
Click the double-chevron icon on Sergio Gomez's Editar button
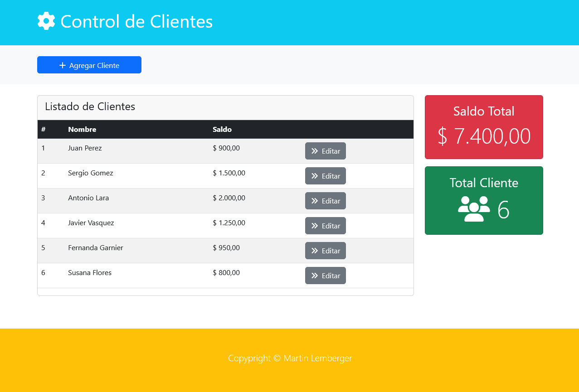pos(314,176)
